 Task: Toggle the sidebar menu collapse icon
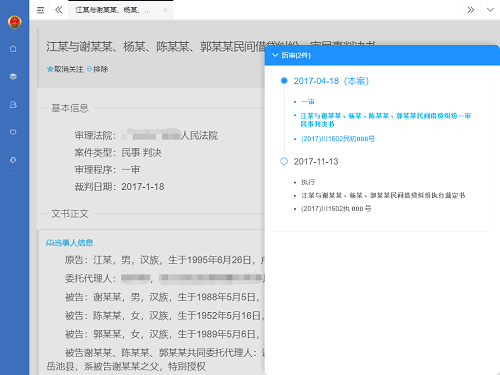coord(40,10)
